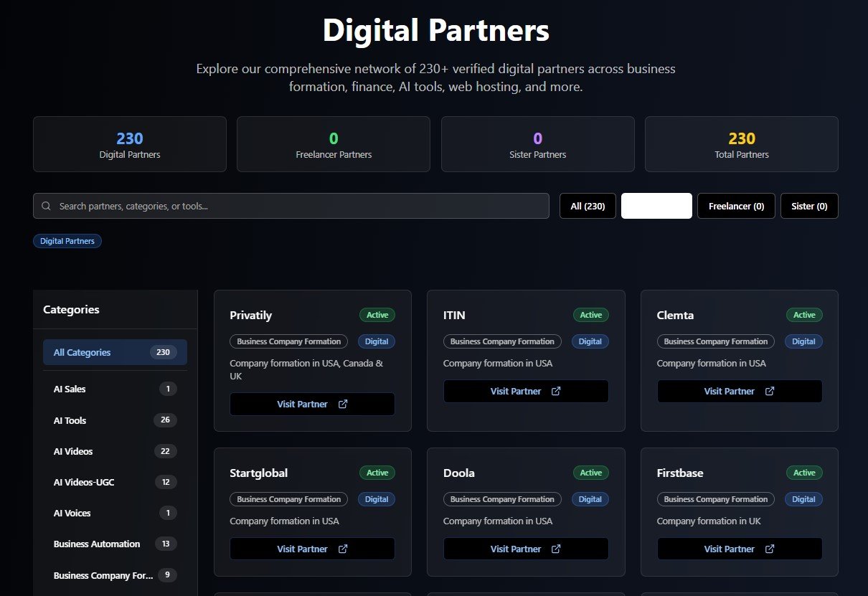
Task: Click Privatily's Business Company Formation tag
Action: click(x=289, y=341)
